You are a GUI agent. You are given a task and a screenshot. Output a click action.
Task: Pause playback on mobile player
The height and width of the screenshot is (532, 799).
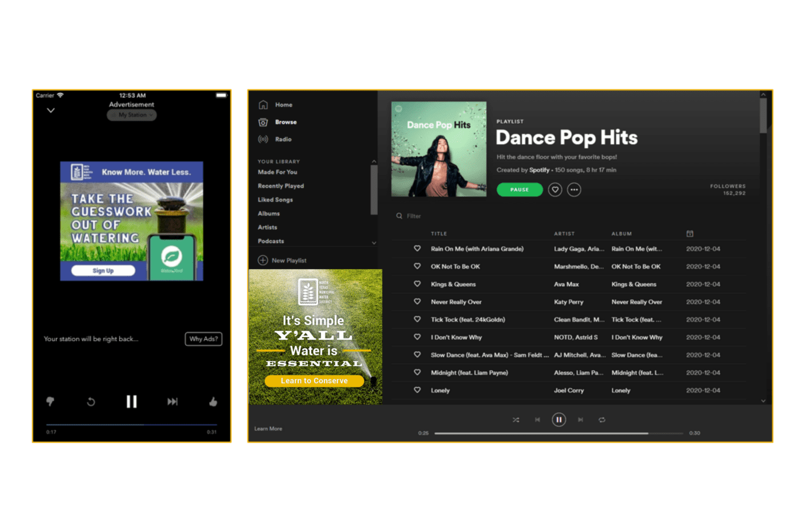(x=132, y=402)
